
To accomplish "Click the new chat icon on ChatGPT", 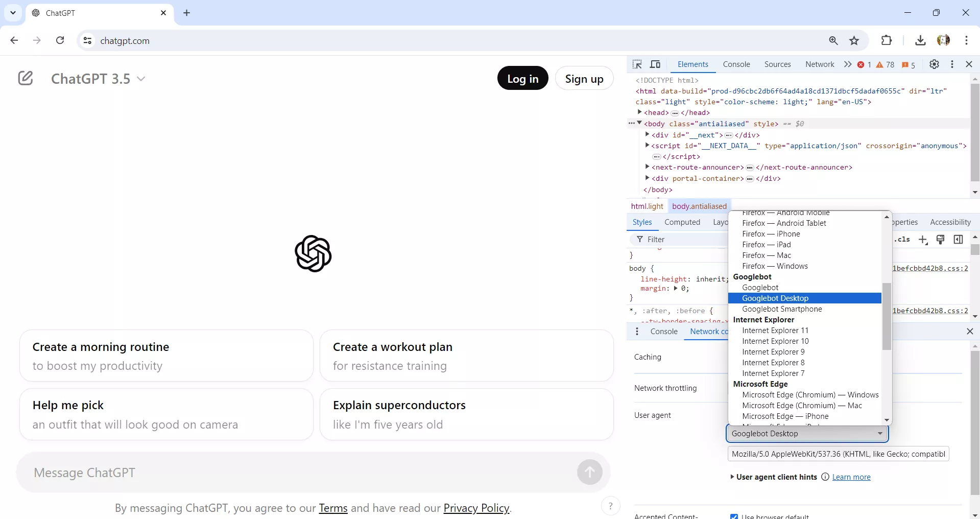I will pyautogui.click(x=25, y=78).
